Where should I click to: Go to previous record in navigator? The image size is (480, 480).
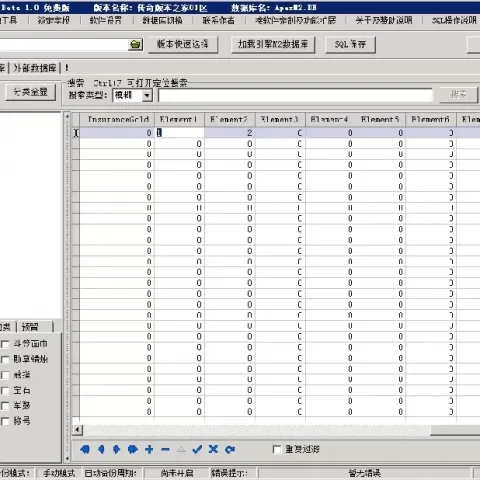(x=101, y=449)
